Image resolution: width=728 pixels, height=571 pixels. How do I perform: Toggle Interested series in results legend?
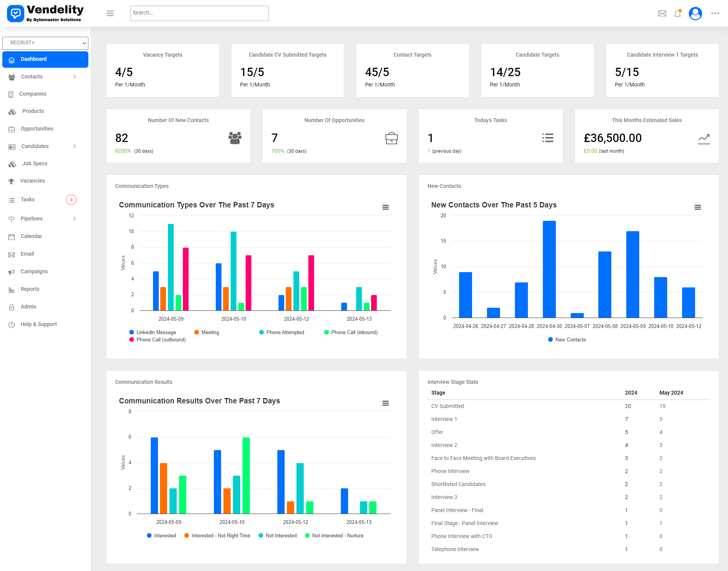click(161, 535)
